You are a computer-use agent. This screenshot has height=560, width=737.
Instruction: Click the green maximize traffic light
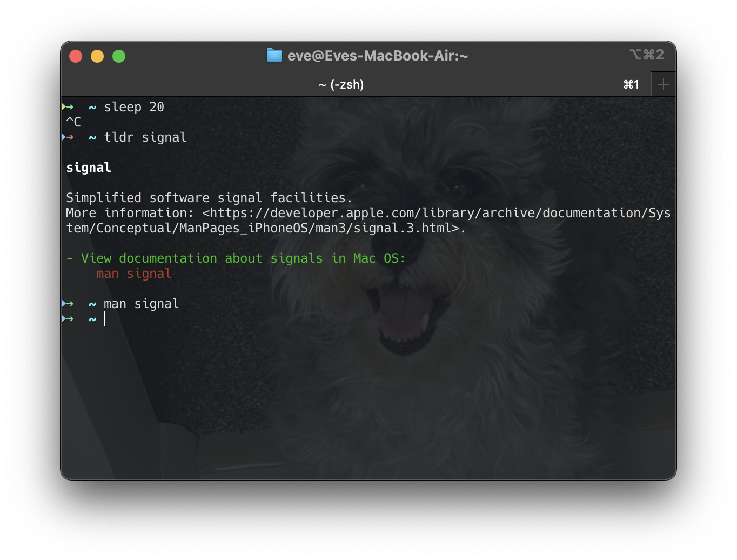[118, 56]
